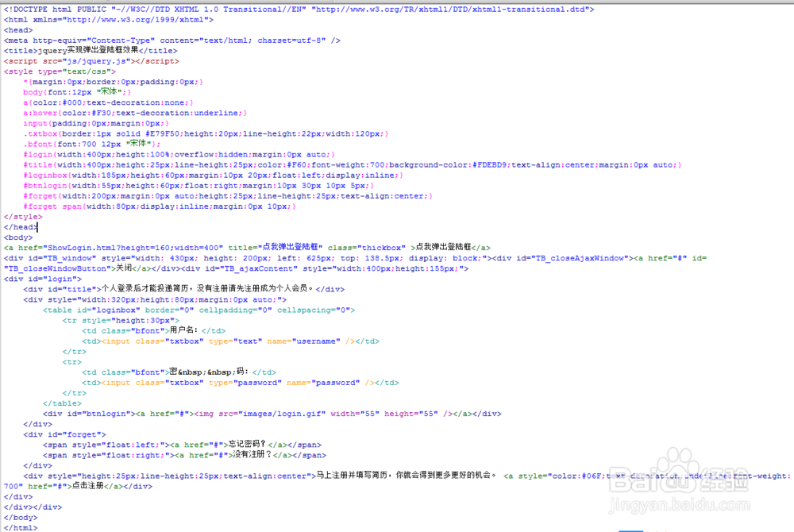
Task: Click the html xmlns opening tag line
Action: (108, 20)
